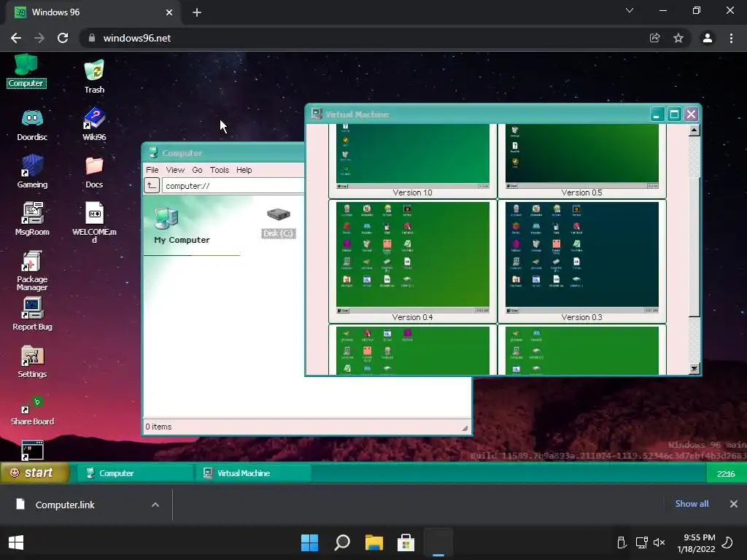Open the Computer desktop icon
The height and width of the screenshot is (560, 747).
[26, 71]
